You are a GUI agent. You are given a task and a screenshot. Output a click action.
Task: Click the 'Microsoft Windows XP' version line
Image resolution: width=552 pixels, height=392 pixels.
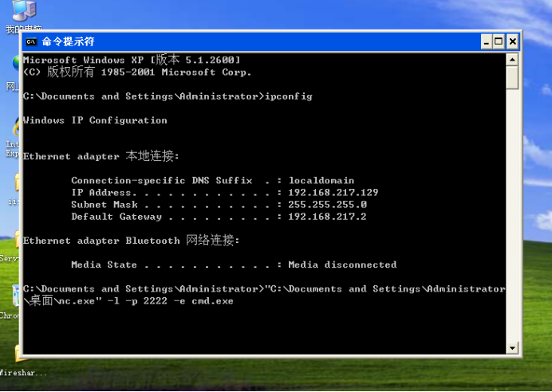[132, 60]
